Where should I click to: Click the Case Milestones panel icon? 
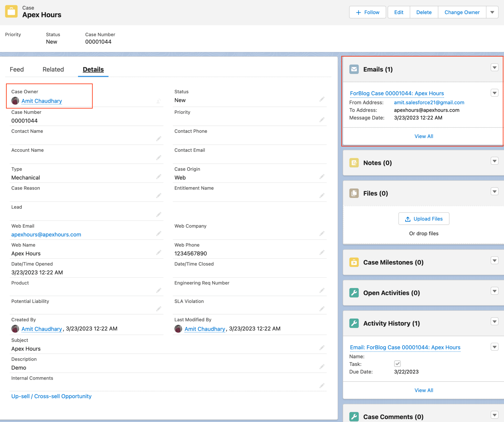[354, 262]
